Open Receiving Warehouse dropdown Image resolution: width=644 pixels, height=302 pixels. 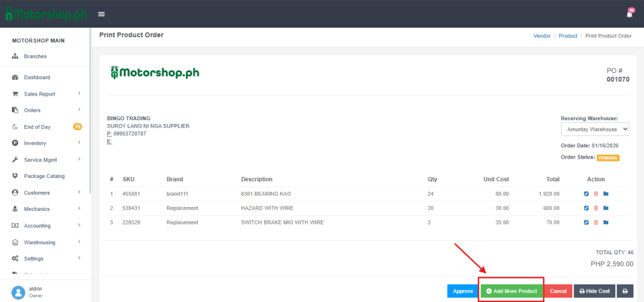[595, 128]
